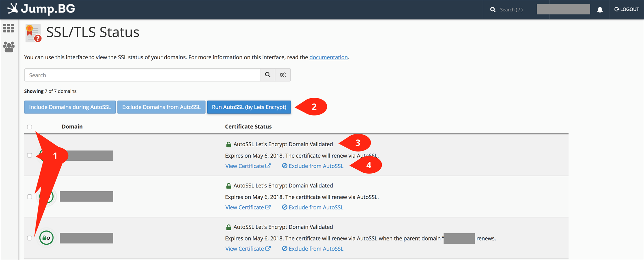644x260 pixels.
Task: Click the Domain column header
Action: click(x=72, y=127)
